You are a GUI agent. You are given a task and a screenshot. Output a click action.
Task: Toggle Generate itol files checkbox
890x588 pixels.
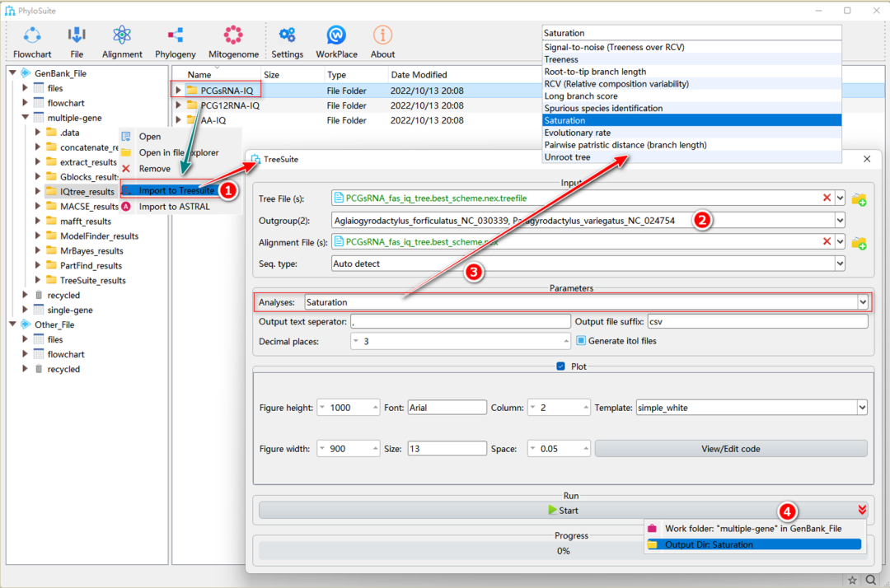pyautogui.click(x=581, y=341)
